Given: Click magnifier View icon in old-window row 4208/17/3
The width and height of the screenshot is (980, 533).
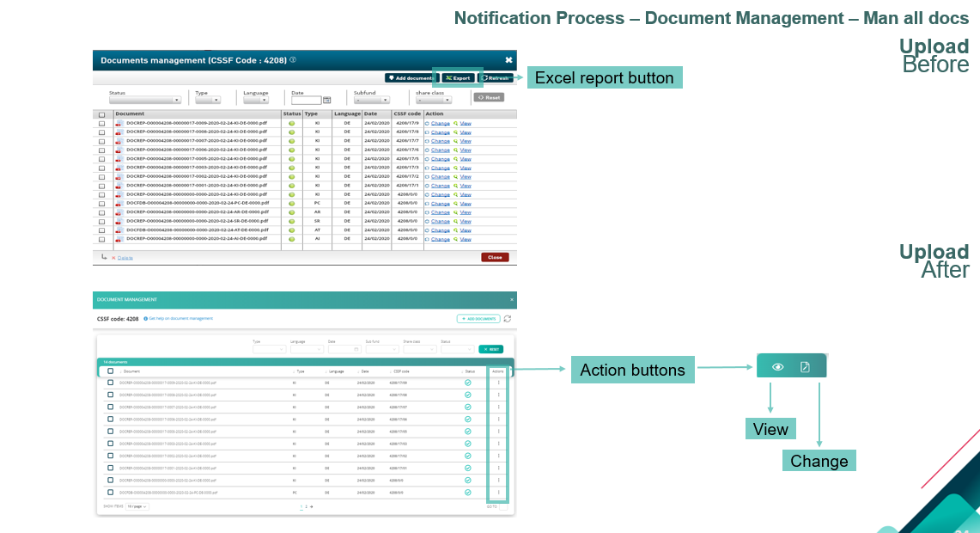Looking at the screenshot, I should pyautogui.click(x=455, y=168).
